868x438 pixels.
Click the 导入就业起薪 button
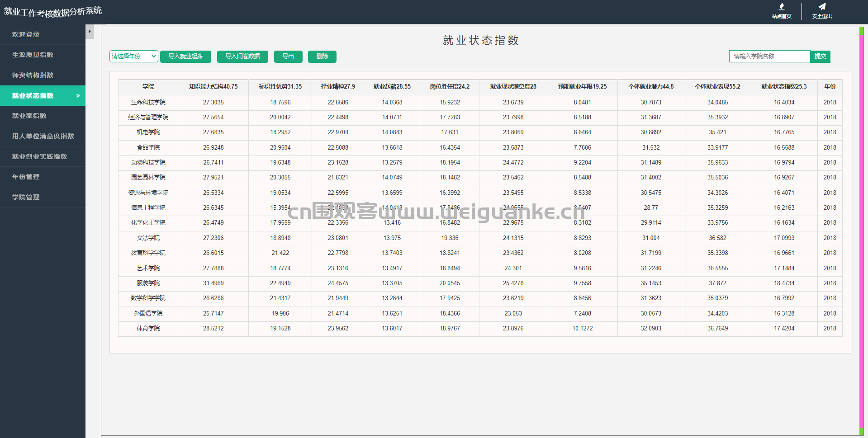(185, 57)
